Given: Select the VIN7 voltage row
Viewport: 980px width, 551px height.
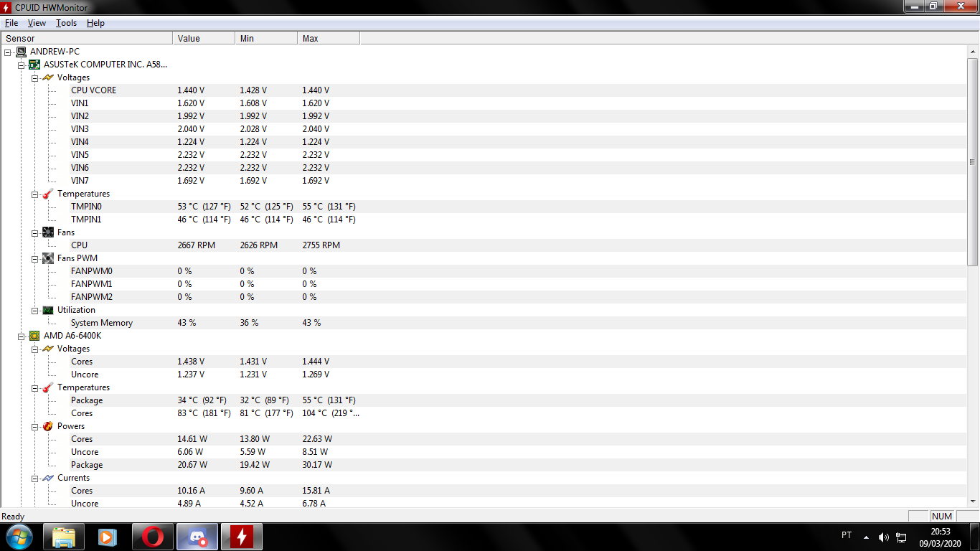Looking at the screenshot, I should (484, 181).
